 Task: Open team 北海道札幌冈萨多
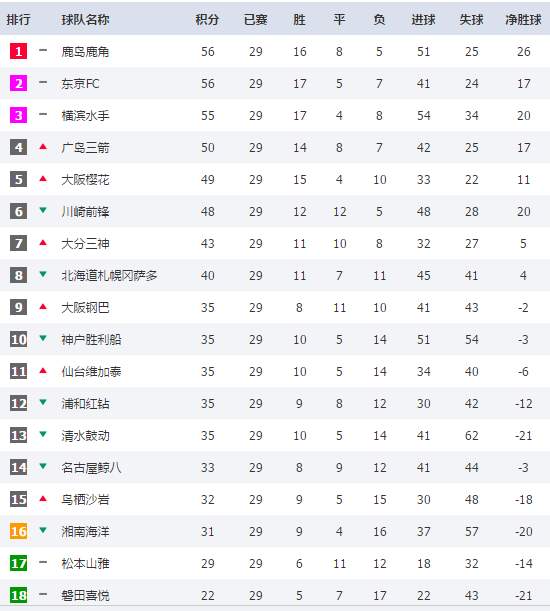tap(110, 275)
